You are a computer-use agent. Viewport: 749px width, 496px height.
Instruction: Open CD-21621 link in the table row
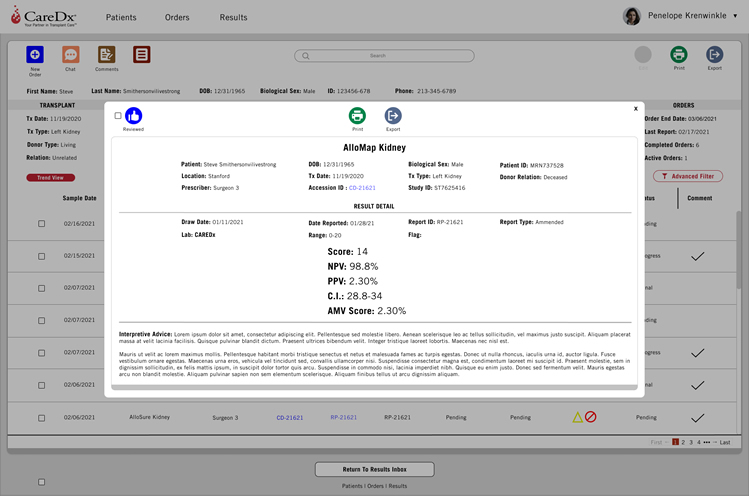(x=289, y=418)
